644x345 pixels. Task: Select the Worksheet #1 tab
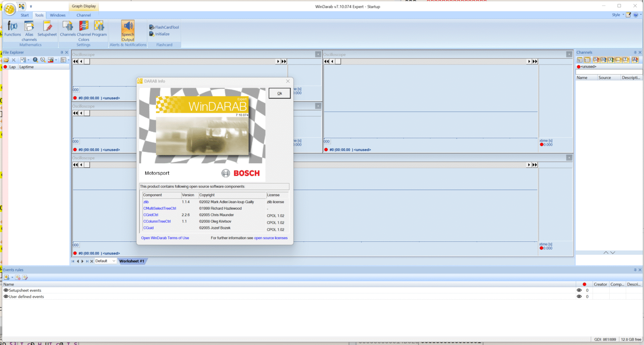132,261
